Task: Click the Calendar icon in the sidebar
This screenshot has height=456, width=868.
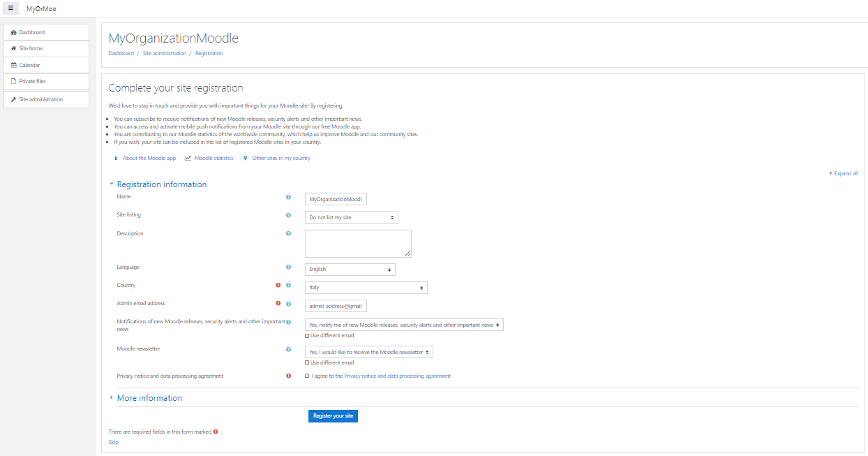Action: [12, 65]
